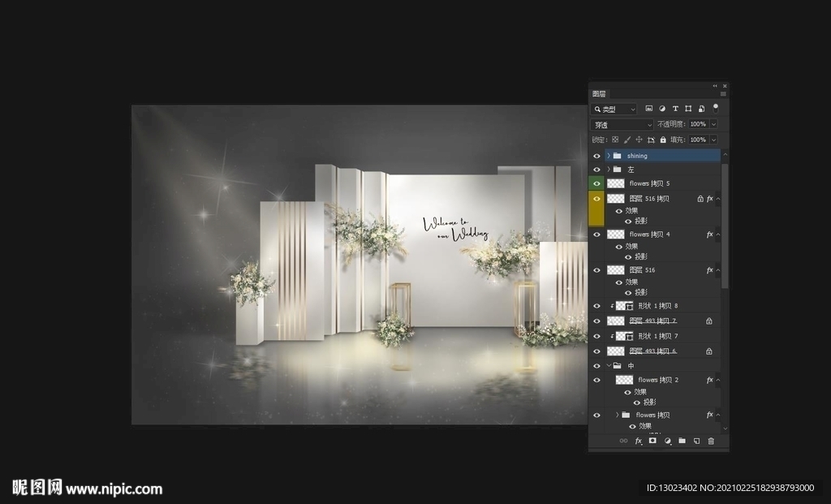
Task: Create a new layer group
Action: [682, 441]
